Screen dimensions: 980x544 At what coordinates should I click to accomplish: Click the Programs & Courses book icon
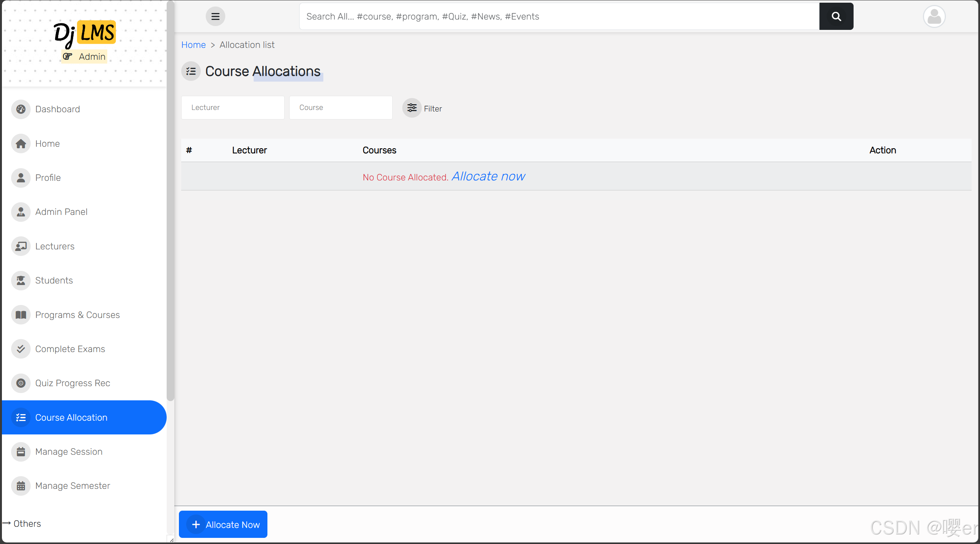(21, 315)
